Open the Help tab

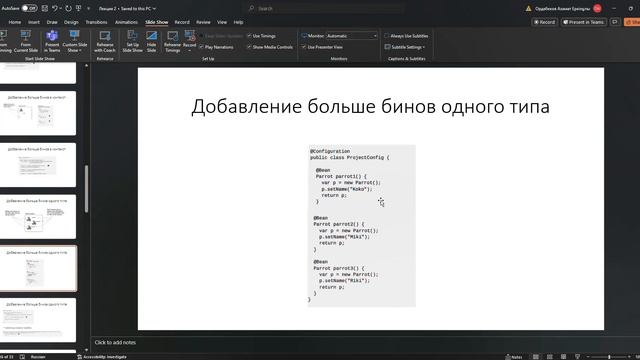click(238, 22)
